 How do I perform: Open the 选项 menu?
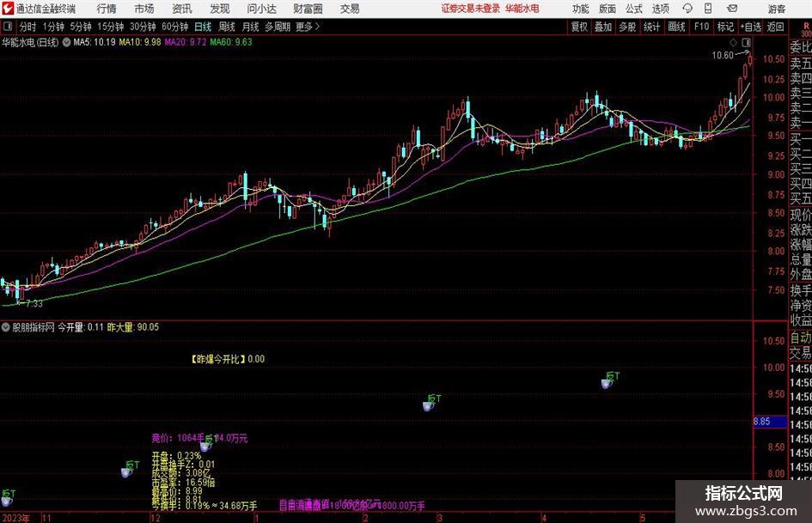point(660,9)
